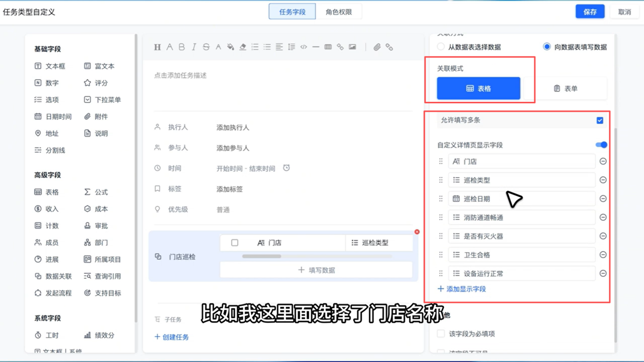Viewport: 644px width, 362px height.
Task: Toggle bold formatting in description toolbar
Action: pos(181,47)
